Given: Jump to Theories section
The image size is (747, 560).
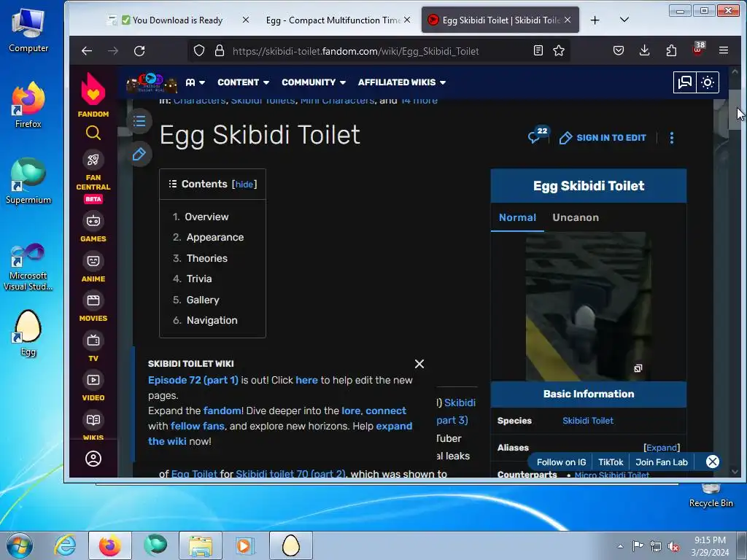Looking at the screenshot, I should click(206, 258).
